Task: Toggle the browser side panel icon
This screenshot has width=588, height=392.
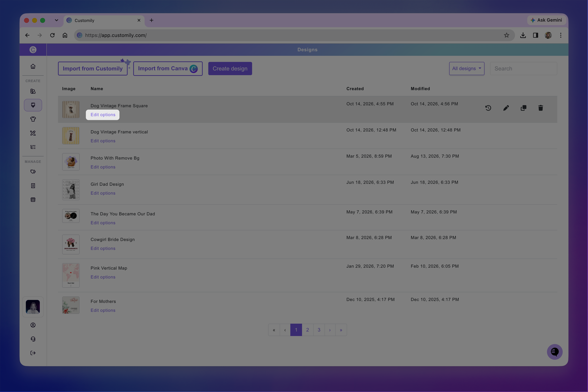Action: (535, 35)
